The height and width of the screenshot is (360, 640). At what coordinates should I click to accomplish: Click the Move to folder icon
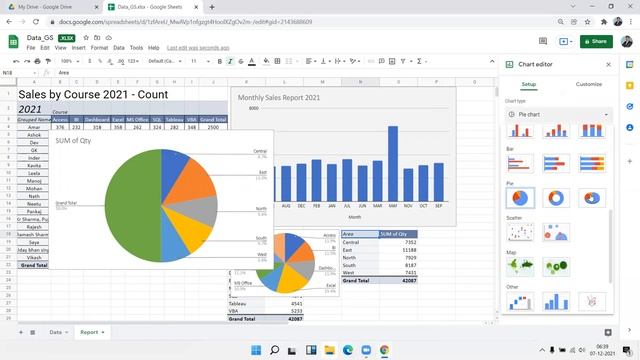coord(97,38)
